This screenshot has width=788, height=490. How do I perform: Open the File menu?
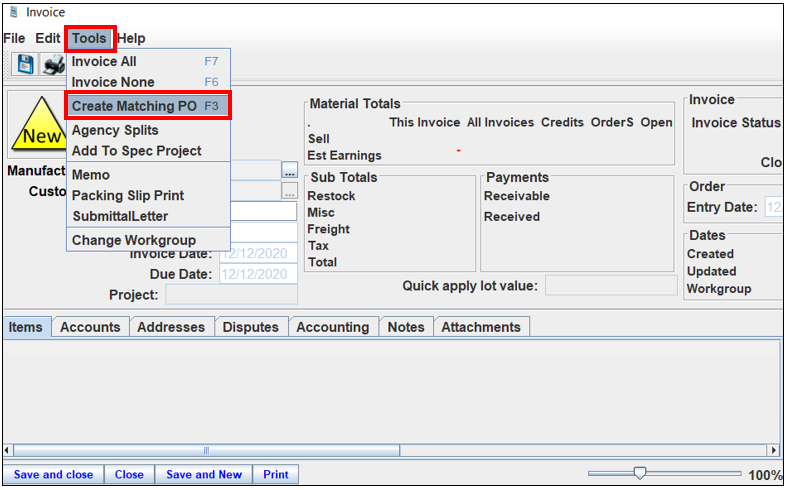[x=14, y=38]
